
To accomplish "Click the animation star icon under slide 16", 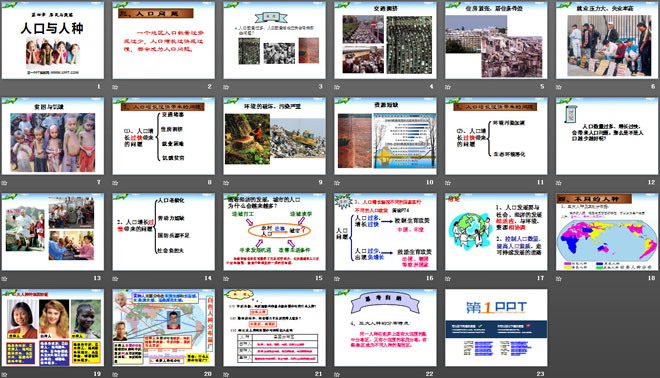I will point(337,278).
